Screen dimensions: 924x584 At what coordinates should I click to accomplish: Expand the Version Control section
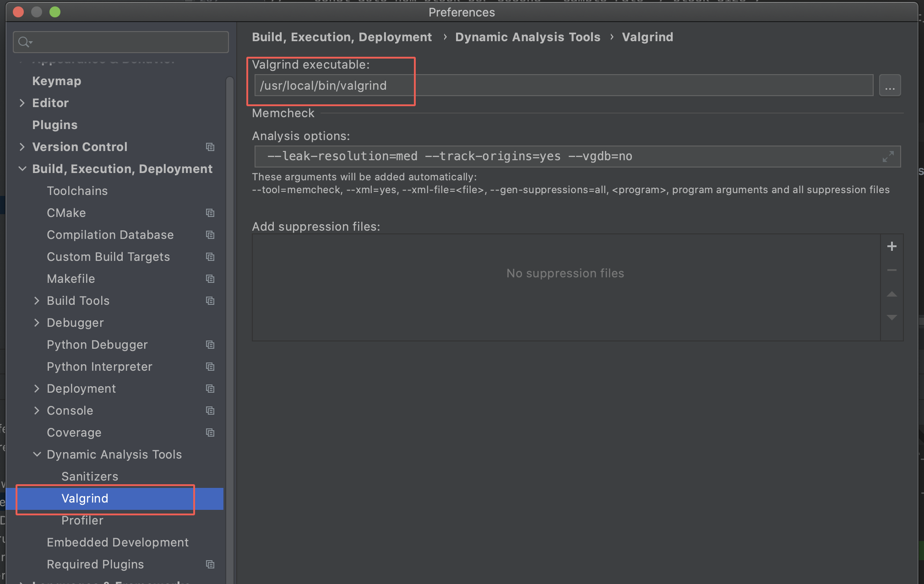pos(22,147)
